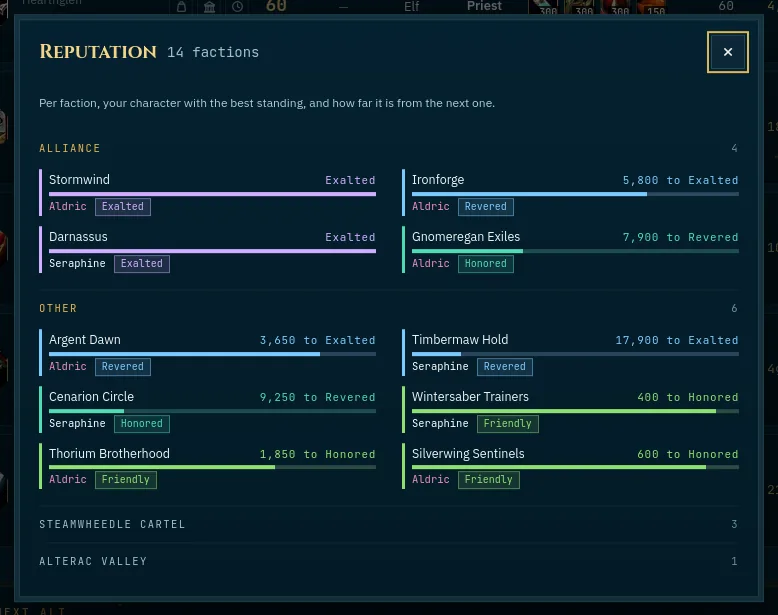This screenshot has height=615, width=778.
Task: Open the Ironforge faction row
Action: (570, 193)
